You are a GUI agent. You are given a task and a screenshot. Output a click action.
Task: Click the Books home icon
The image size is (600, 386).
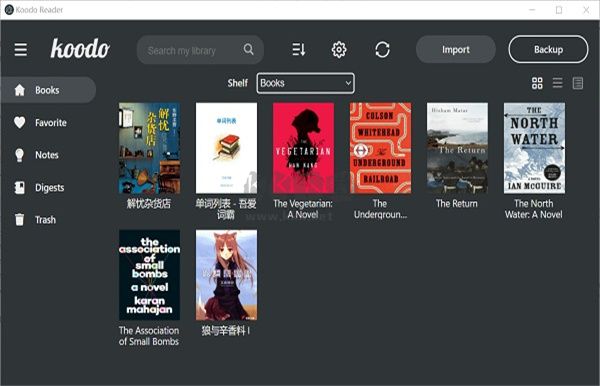tap(20, 90)
